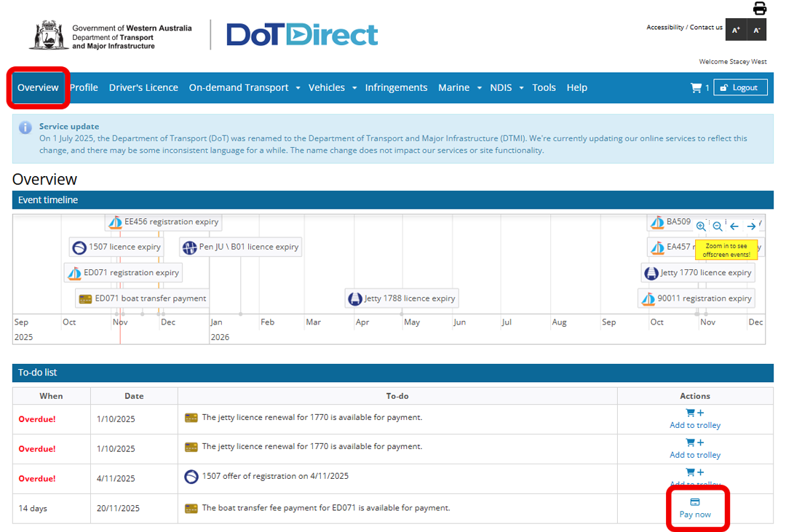Move timeline right with arrow icon
Viewport: 786px width, 532px height.
(751, 226)
